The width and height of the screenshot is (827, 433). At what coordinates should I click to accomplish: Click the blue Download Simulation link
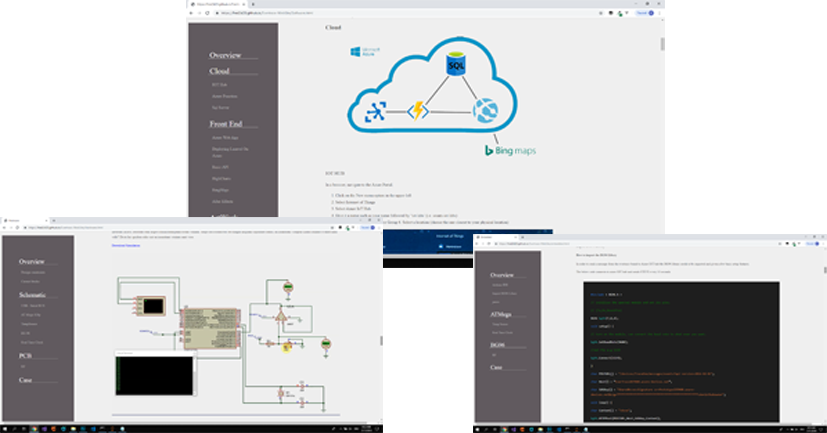[x=126, y=245]
